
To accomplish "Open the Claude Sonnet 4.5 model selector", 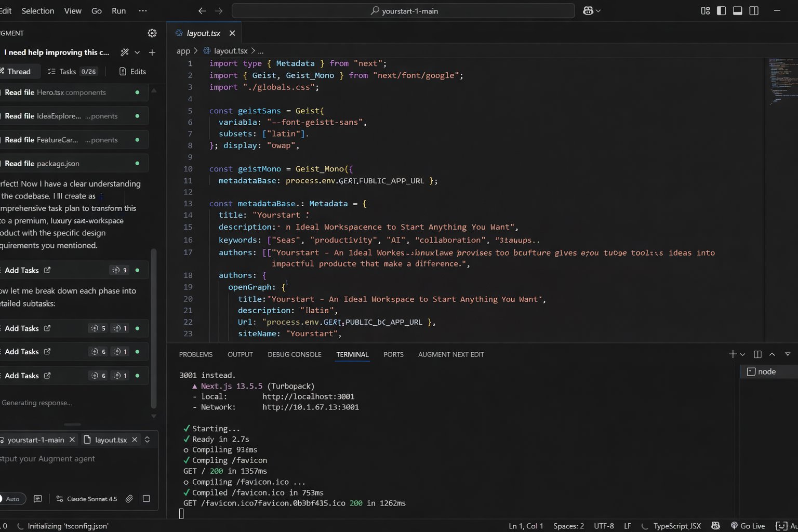I will 87,499.
